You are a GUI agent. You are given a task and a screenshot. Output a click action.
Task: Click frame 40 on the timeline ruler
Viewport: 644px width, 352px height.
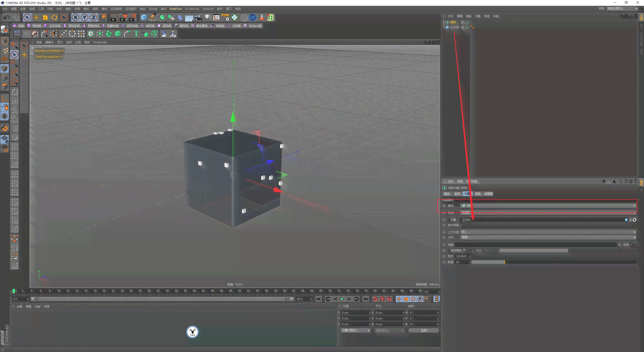tap(194, 291)
